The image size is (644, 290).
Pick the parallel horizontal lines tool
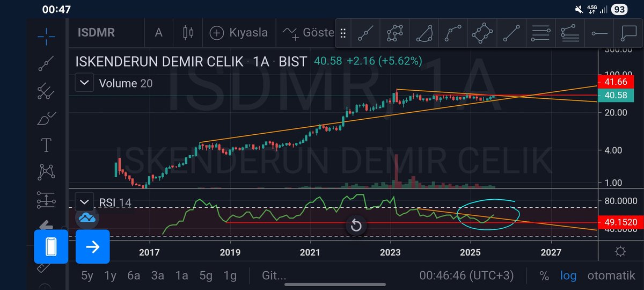coord(540,33)
